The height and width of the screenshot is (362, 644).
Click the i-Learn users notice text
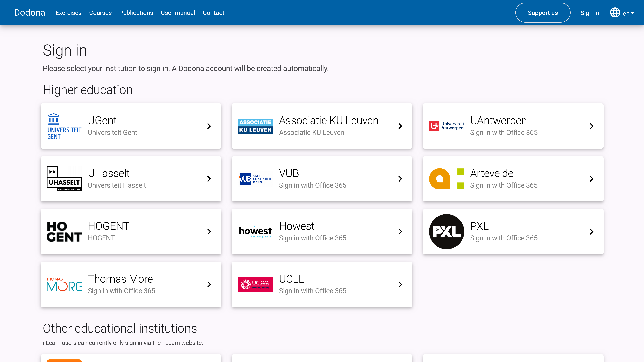123,343
